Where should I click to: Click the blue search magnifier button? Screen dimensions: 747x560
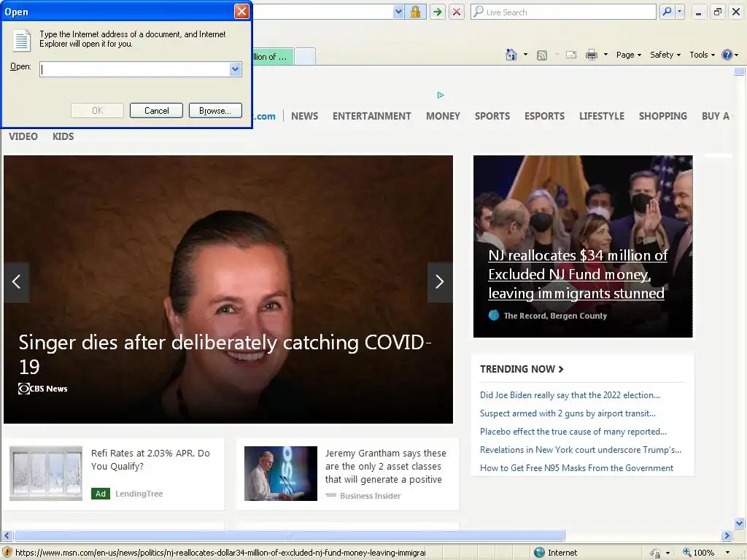tap(667, 12)
